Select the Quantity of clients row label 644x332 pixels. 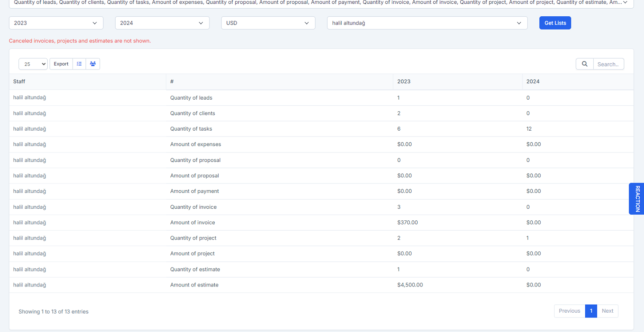(x=192, y=113)
